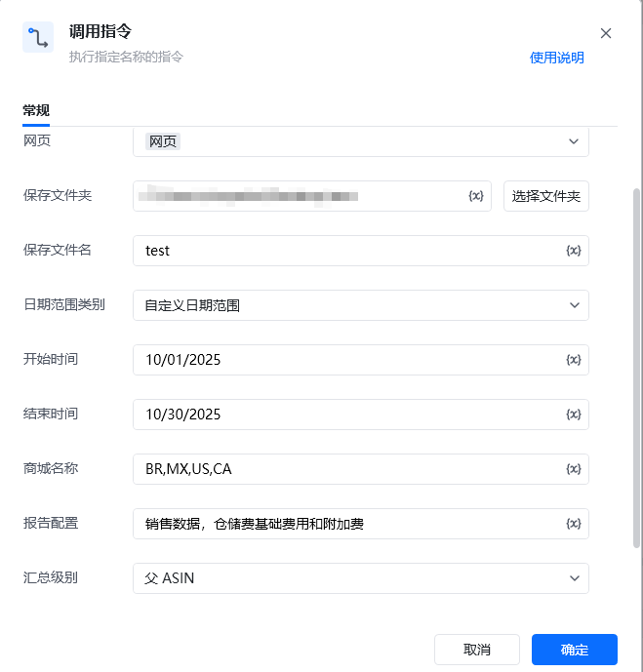Click variable icon in 保存文件夹 field

pos(476,196)
